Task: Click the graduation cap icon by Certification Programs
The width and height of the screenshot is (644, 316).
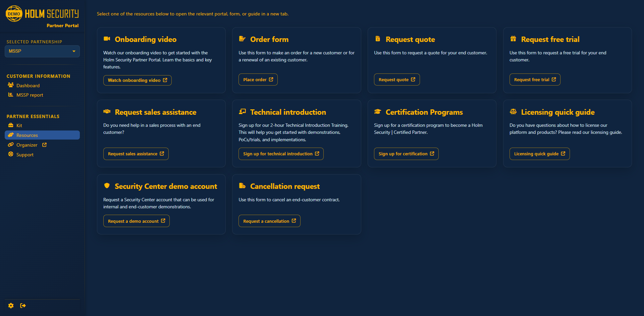Action: (378, 112)
